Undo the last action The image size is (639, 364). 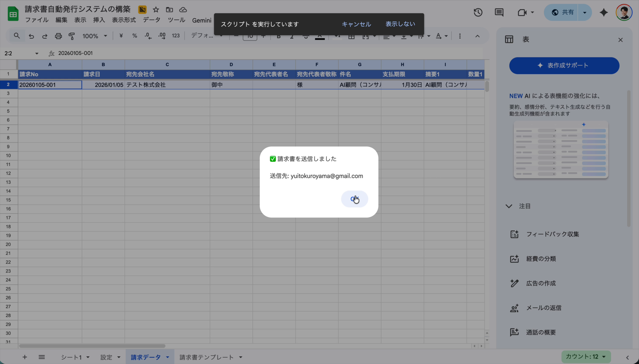click(x=31, y=36)
